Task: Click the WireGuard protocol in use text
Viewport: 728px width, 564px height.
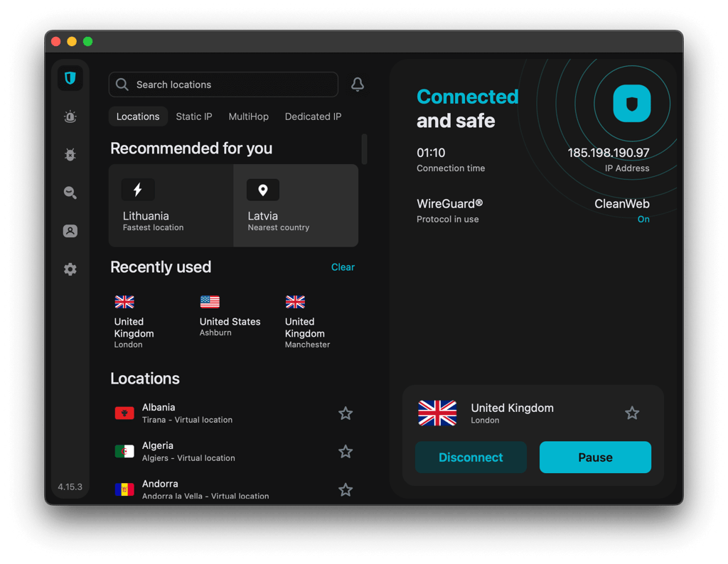Action: coord(449,210)
